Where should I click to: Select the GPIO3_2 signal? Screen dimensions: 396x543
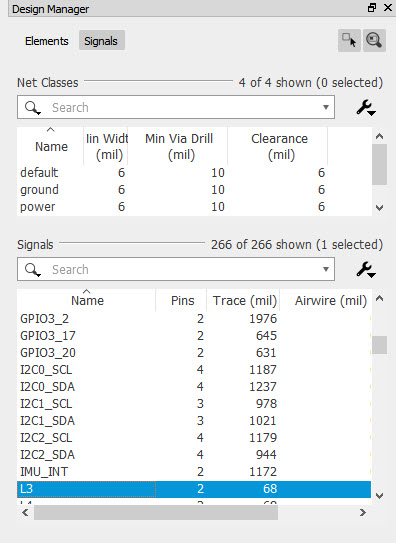[194, 319]
